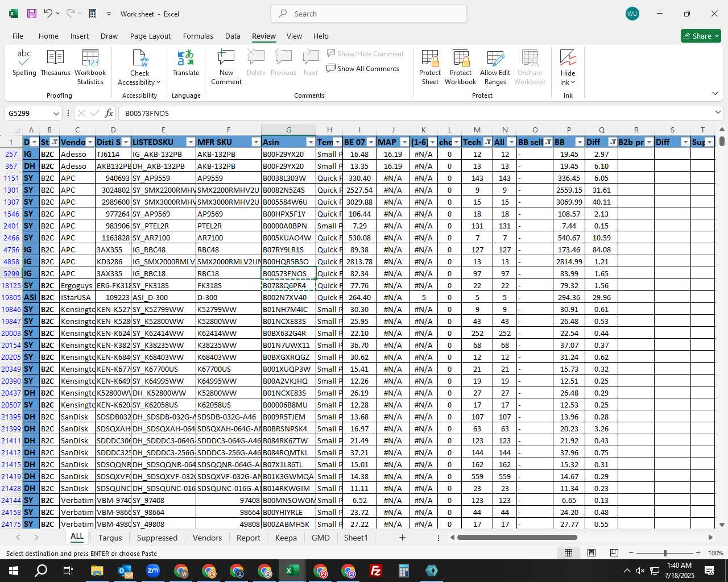Open the Vendo column filter dropdown
Image resolution: width=728 pixels, height=582 pixels.
[x=90, y=142]
